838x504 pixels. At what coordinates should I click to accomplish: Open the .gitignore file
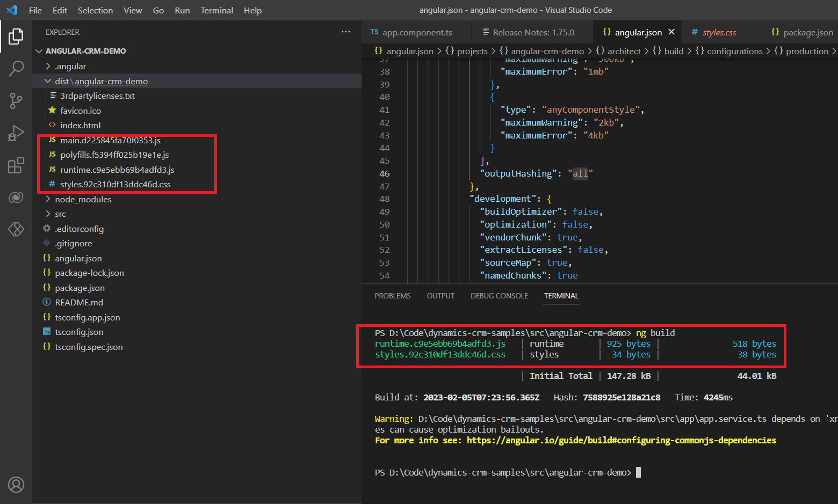click(x=73, y=243)
